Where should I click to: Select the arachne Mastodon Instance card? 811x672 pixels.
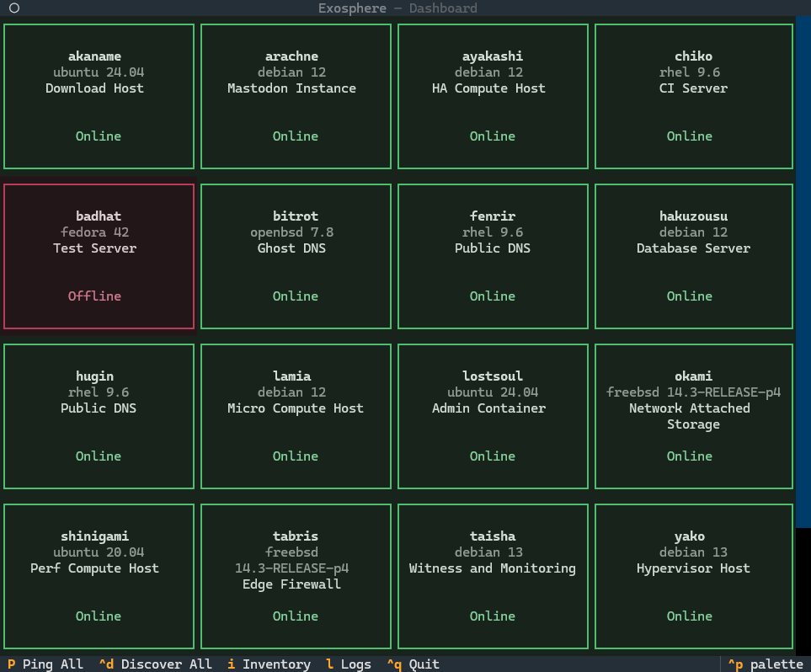296,95
